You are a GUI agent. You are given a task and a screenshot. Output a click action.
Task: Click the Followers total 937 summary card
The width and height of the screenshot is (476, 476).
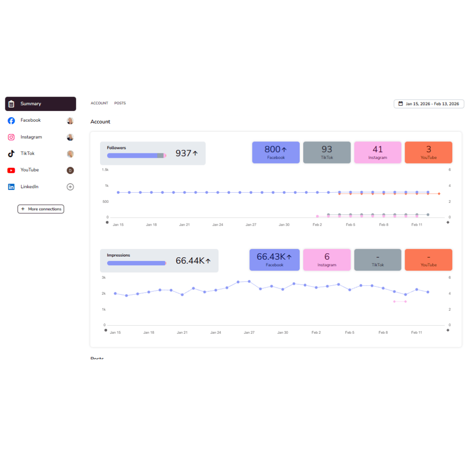coord(152,153)
